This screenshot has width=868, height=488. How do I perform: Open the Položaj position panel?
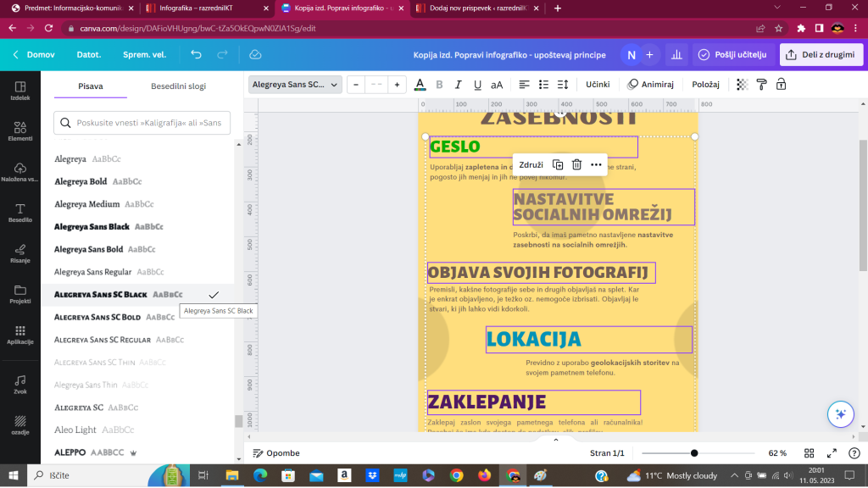[706, 85]
